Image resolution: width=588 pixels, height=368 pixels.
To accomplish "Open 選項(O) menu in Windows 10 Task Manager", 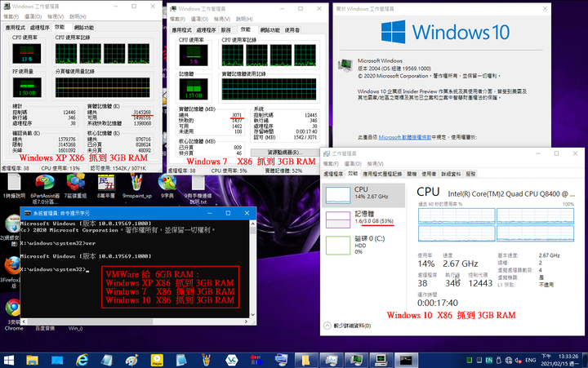I will [x=353, y=164].
